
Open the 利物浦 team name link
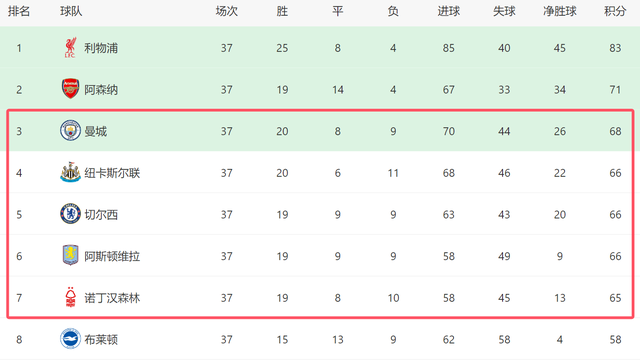tap(101, 48)
